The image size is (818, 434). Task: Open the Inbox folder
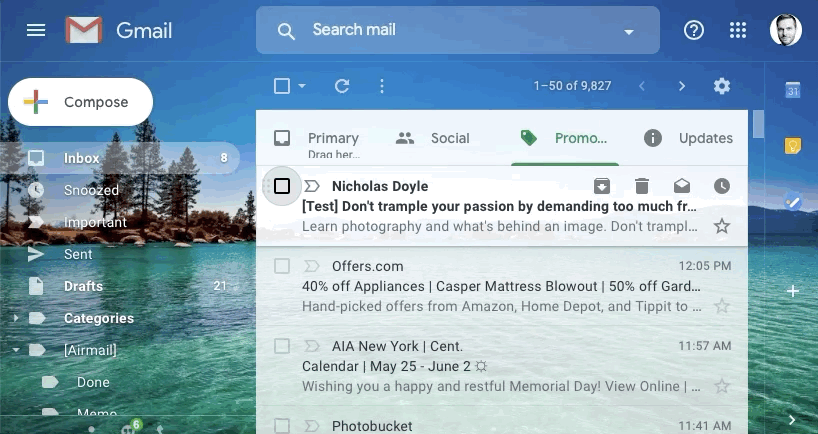(x=120, y=158)
